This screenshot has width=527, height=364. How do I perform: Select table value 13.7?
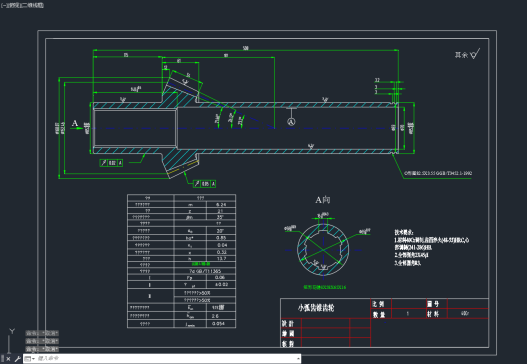[221, 258]
